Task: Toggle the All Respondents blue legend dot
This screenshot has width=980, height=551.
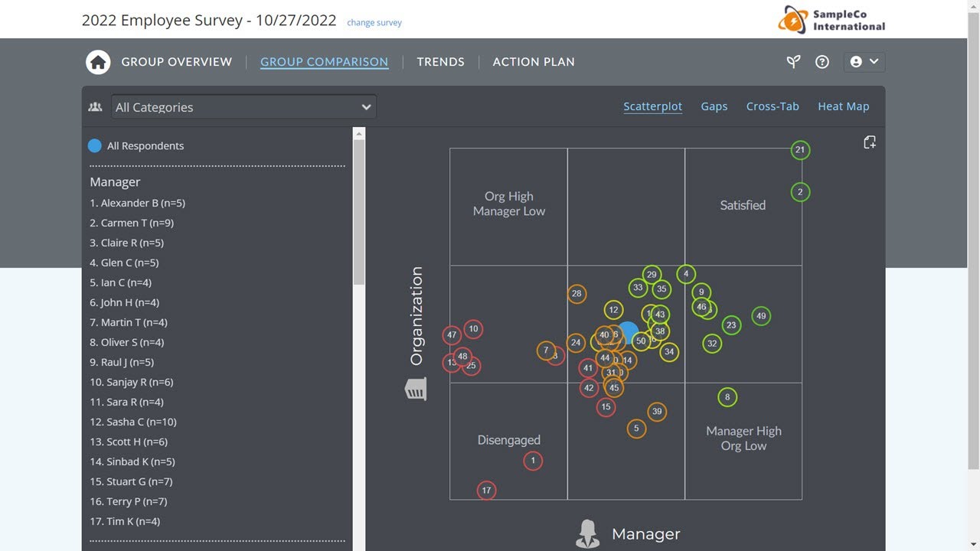Action: (x=95, y=145)
